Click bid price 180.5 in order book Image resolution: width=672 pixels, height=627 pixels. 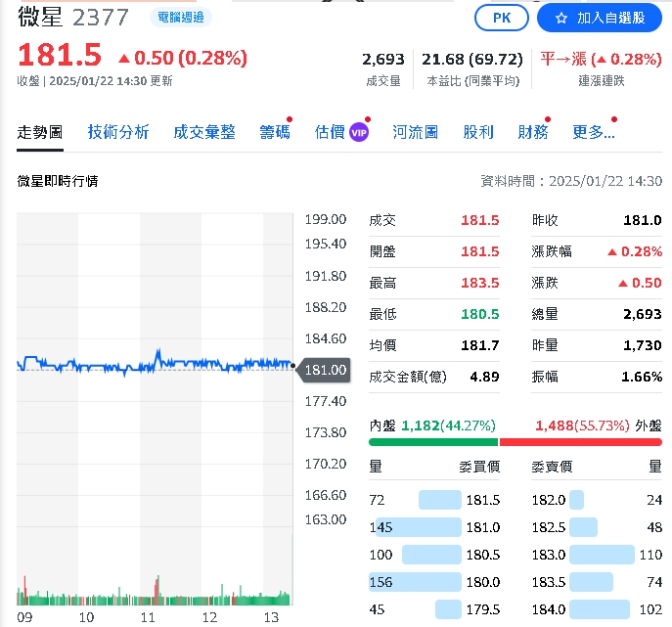point(483,555)
